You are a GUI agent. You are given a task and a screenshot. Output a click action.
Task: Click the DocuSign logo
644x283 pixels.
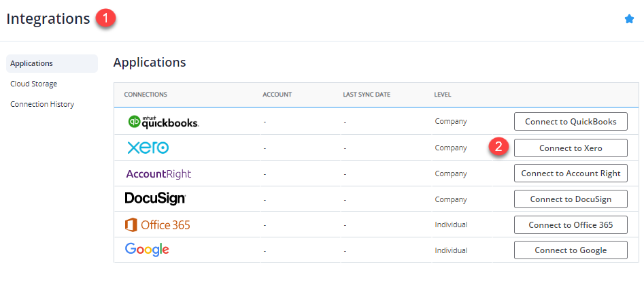(x=155, y=199)
